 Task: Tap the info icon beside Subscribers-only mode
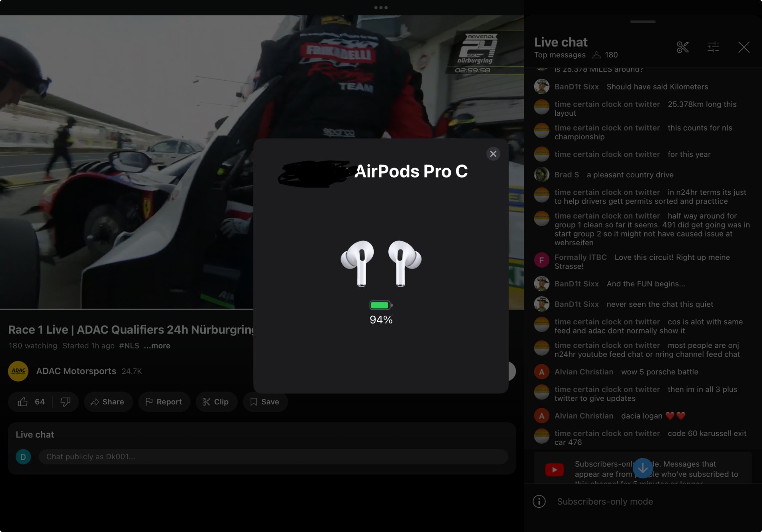tap(539, 502)
